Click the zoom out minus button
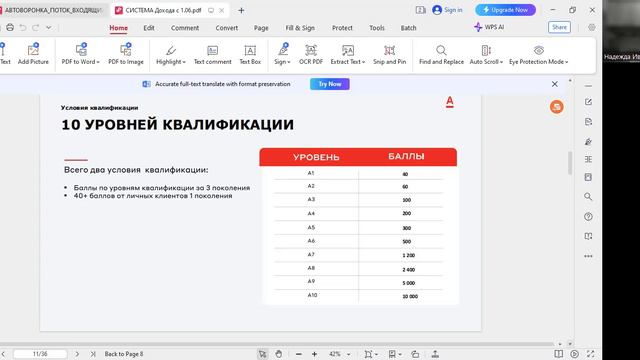 (299, 354)
